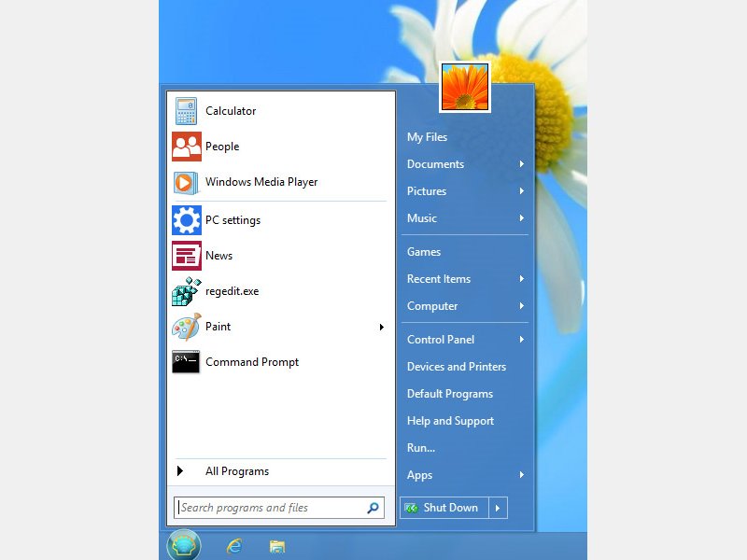Click the People app icon
This screenshot has height=560, width=747.
pyautogui.click(x=186, y=147)
